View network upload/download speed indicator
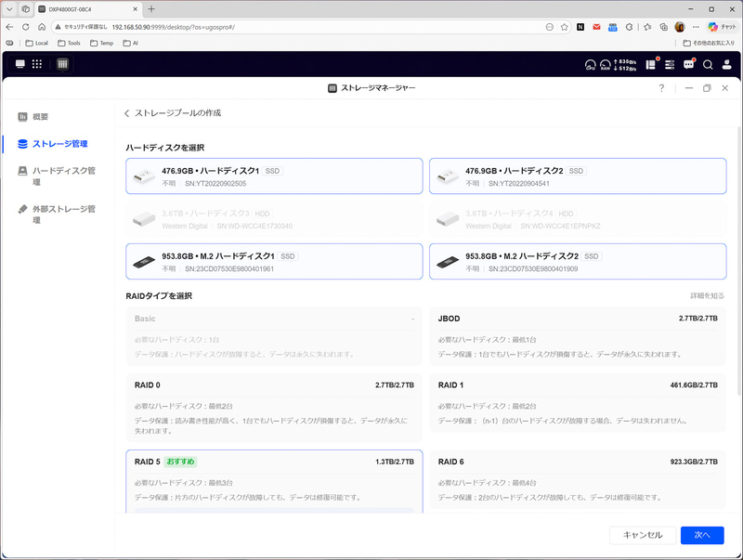The width and height of the screenshot is (743, 560). pyautogui.click(x=625, y=65)
